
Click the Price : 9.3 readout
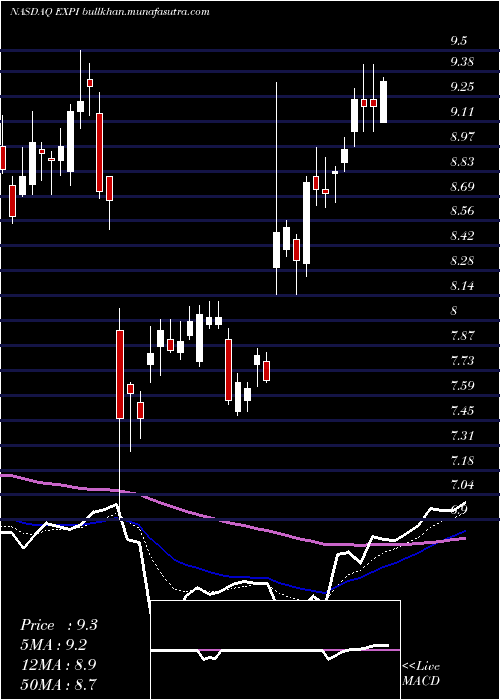pos(58,625)
